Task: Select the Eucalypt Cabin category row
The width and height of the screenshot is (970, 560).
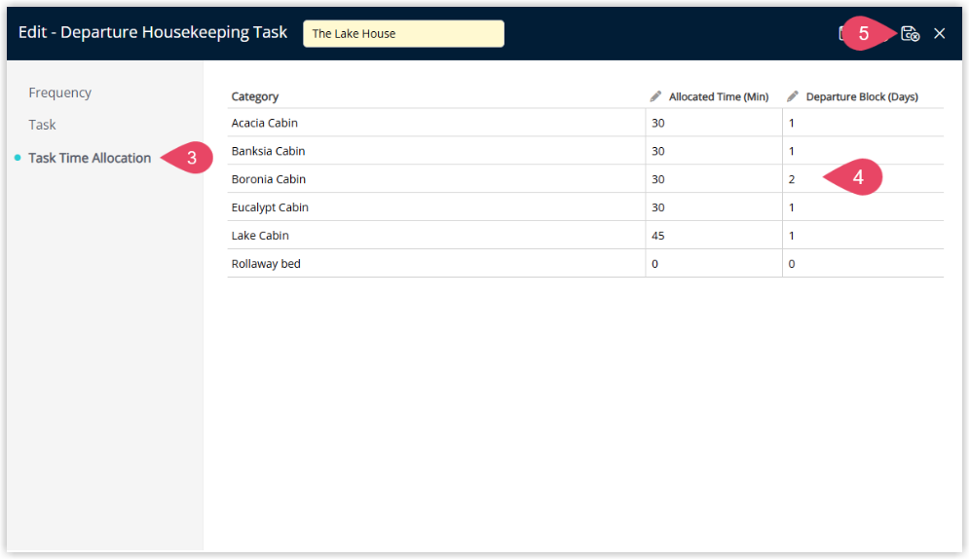Action: point(270,207)
